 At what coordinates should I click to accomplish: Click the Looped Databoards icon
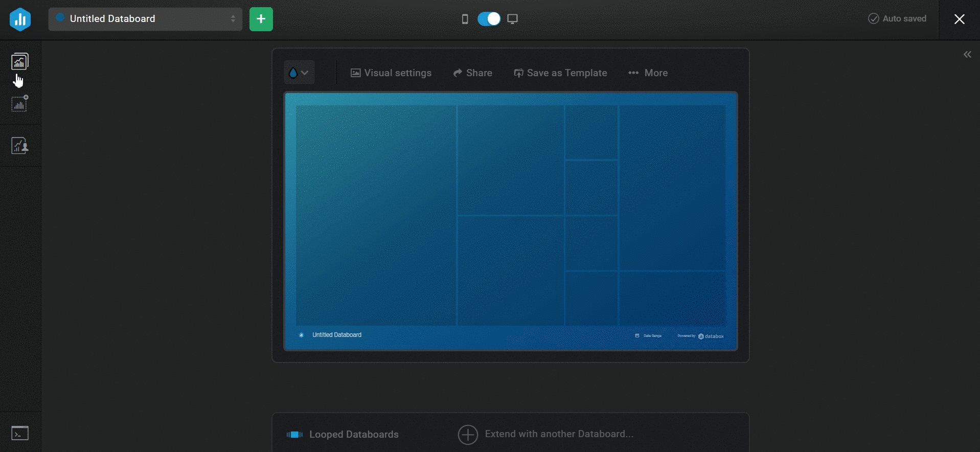tap(294, 435)
